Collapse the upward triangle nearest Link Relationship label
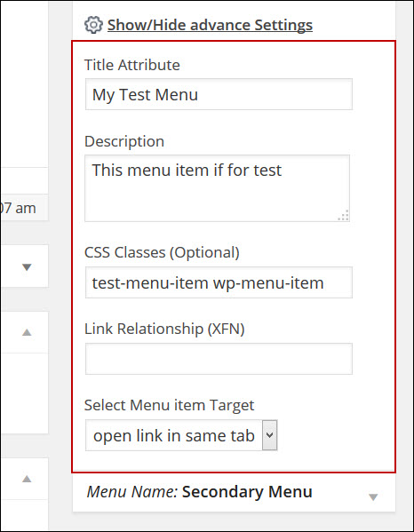This screenshot has width=414, height=532. coord(27,332)
